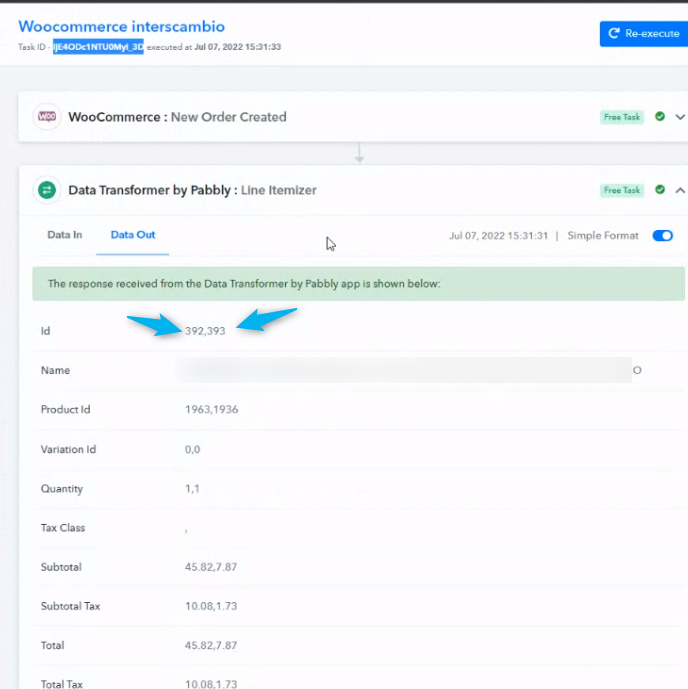Click the Tax Class row label
Screen dimensions: 688x689
[x=63, y=528]
